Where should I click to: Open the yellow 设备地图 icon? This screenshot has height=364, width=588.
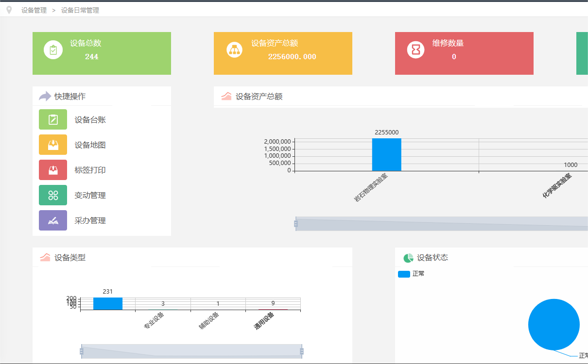(53, 145)
